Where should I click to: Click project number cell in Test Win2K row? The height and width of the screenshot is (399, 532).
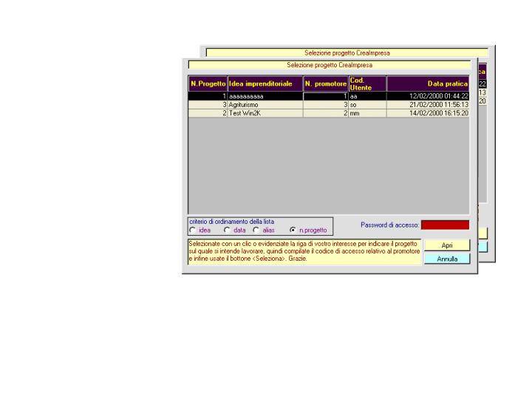point(208,113)
